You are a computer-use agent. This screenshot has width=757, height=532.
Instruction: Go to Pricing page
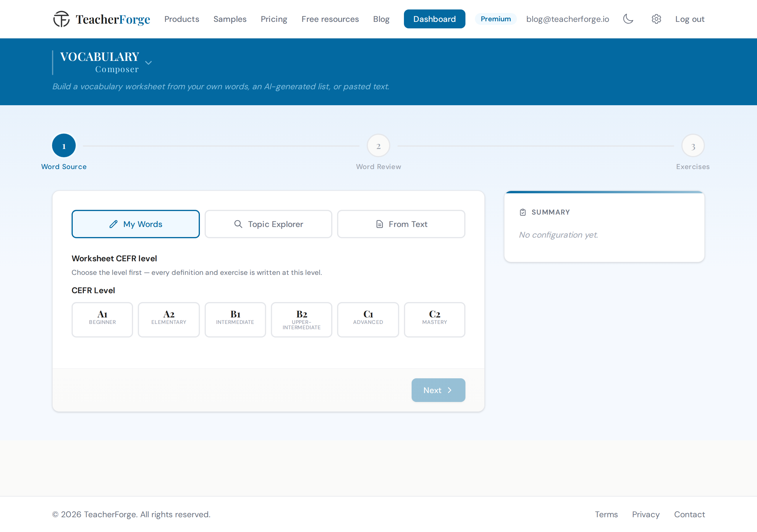point(274,19)
